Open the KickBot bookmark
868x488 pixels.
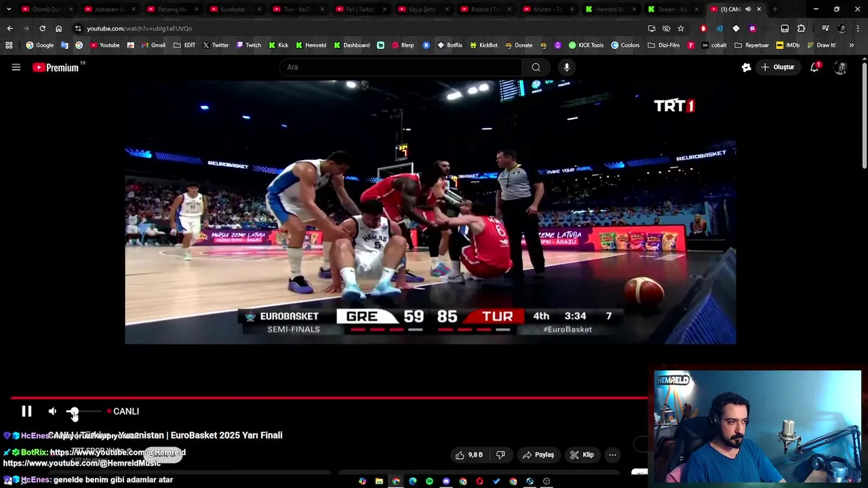tap(484, 45)
